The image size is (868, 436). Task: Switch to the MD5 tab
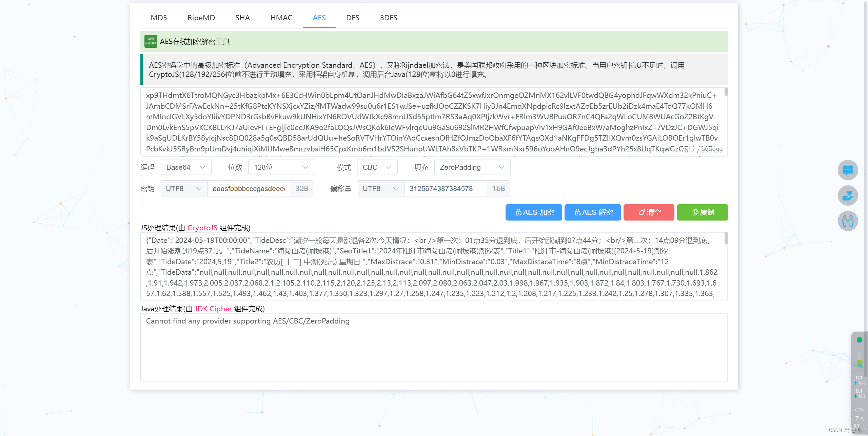(x=159, y=18)
